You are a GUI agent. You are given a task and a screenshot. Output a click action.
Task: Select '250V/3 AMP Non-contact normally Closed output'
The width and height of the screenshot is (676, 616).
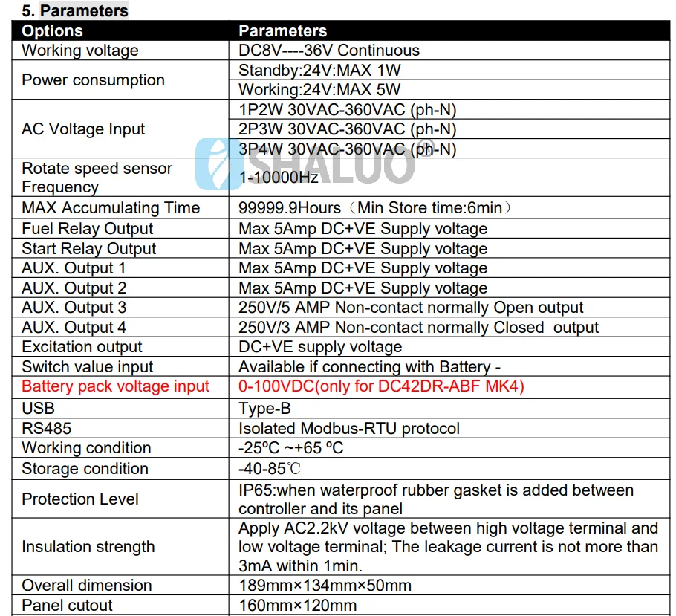pos(419,328)
